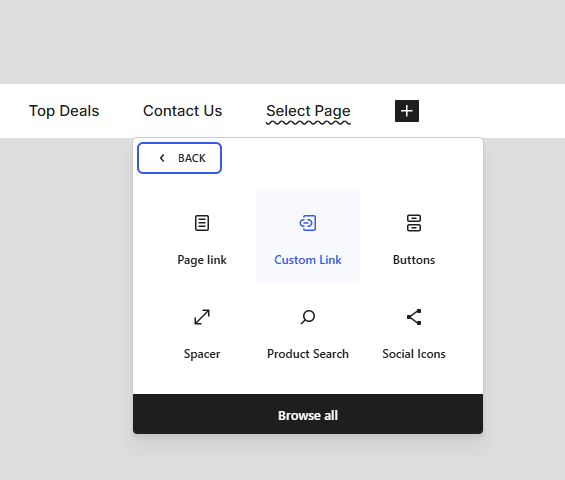Open Browse all blocks bar
Screen dimensions: 565x480
click(x=308, y=414)
